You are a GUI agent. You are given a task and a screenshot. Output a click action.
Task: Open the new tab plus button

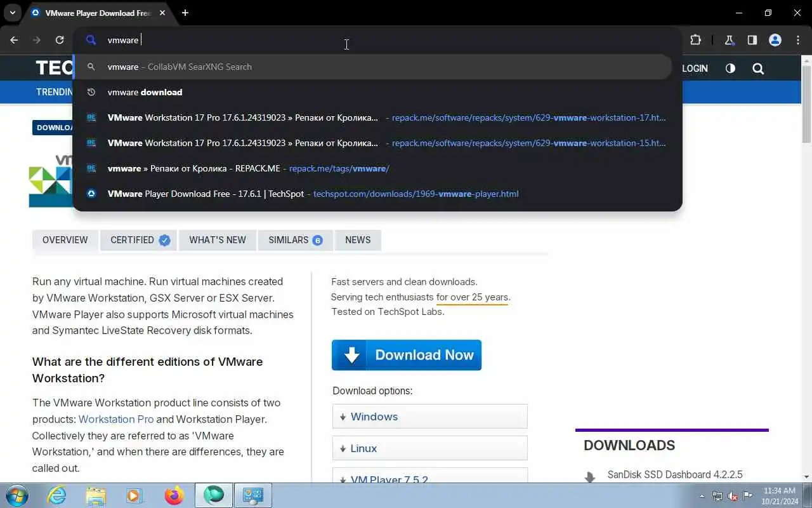click(x=185, y=13)
